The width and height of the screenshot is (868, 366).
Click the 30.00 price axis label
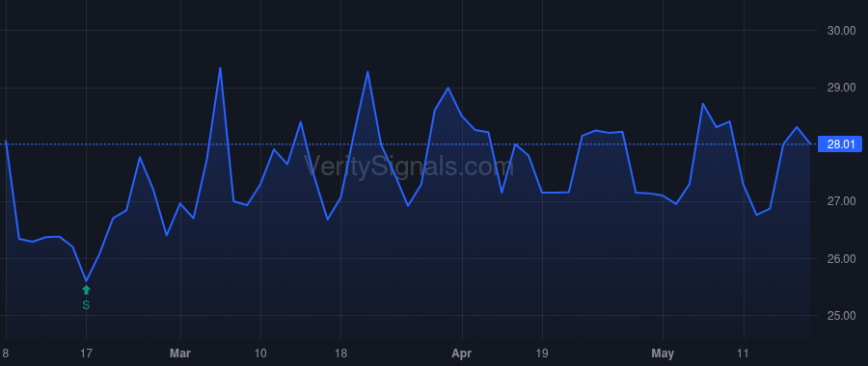pyautogui.click(x=841, y=31)
